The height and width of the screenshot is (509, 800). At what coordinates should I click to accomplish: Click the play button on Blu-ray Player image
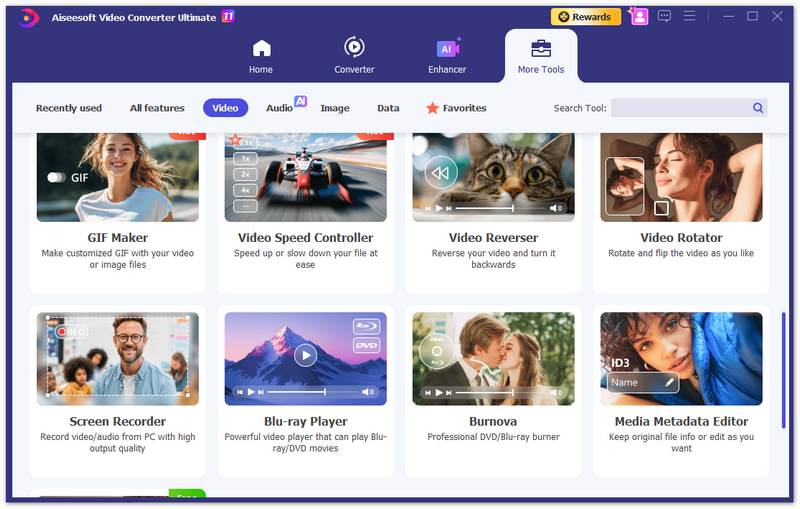tap(306, 355)
